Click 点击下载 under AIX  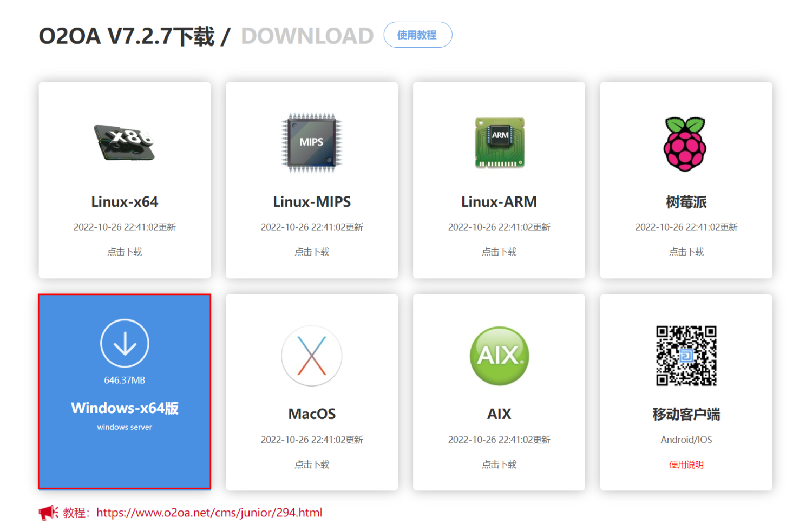pyautogui.click(x=499, y=464)
